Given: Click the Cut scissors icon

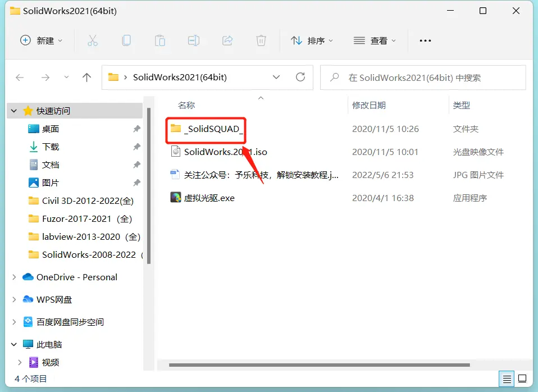Looking at the screenshot, I should pos(92,40).
